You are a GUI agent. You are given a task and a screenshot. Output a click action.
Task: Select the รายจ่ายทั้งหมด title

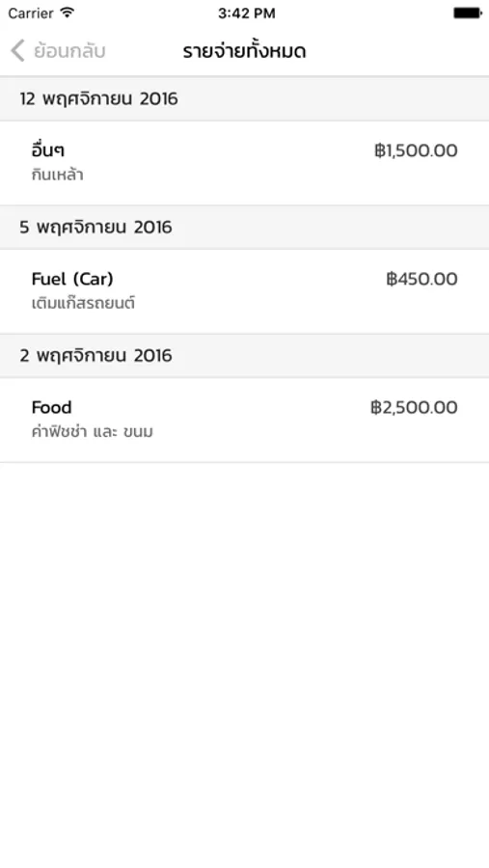(x=244, y=51)
